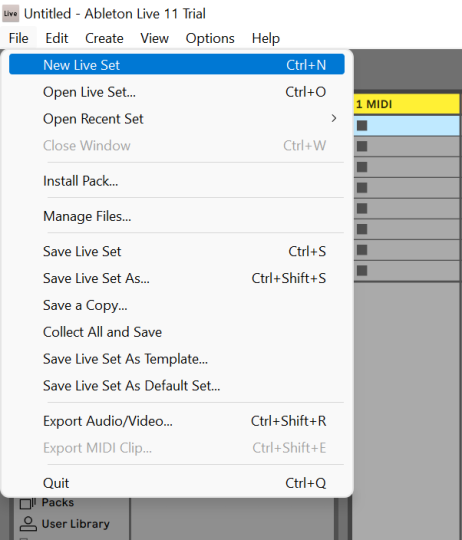Open the Options menu in menu bar
Image resolution: width=462 pixels, height=540 pixels.
click(210, 38)
